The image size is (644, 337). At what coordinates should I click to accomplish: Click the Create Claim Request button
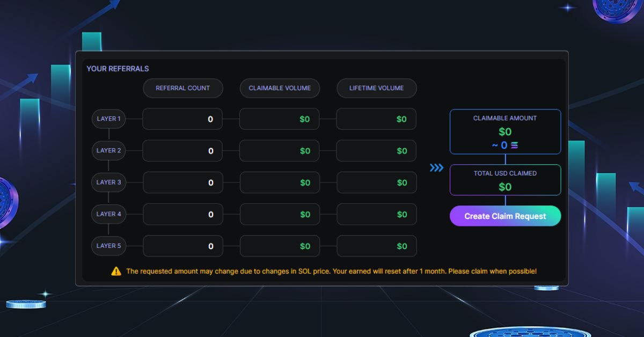505,216
